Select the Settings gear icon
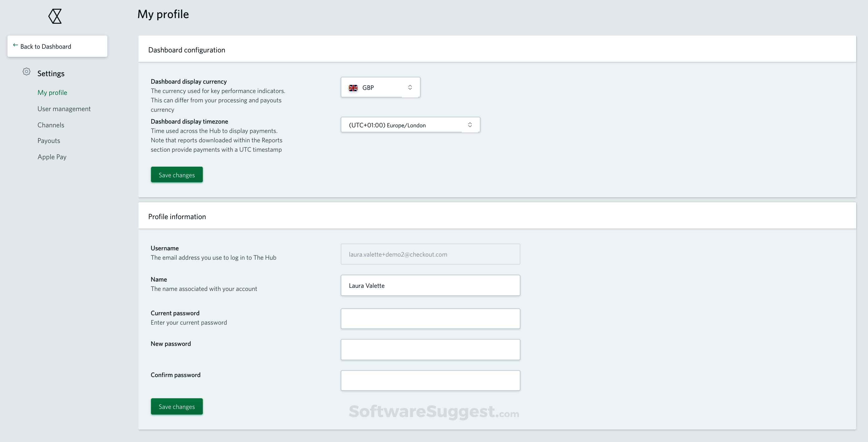The height and width of the screenshot is (442, 868). tap(26, 71)
